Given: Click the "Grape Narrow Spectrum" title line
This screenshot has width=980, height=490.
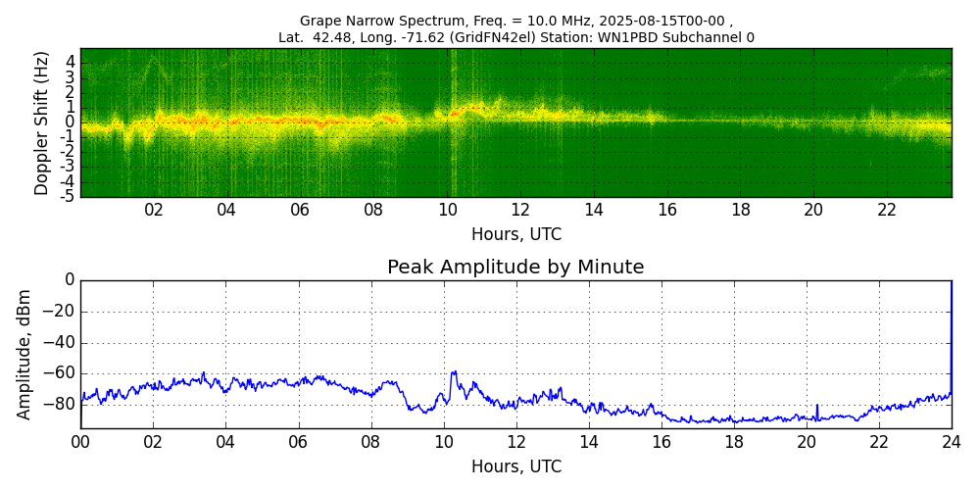Looking at the screenshot, I should (x=515, y=21).
